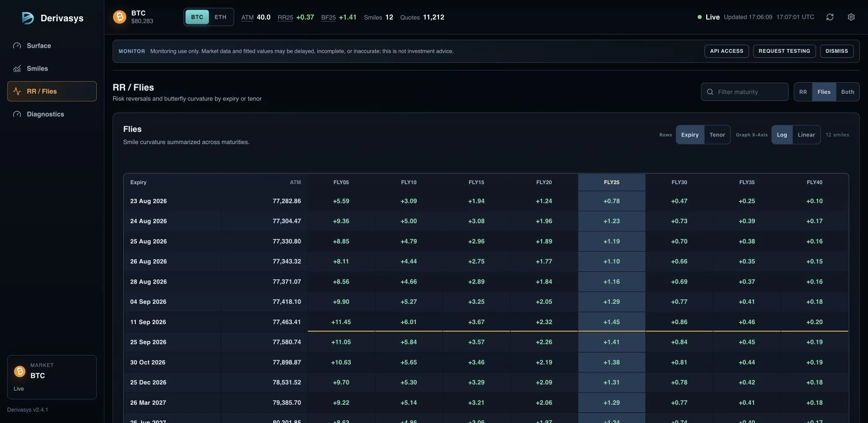
Task: Click FLY10 value +5.00
Action: 409,221
